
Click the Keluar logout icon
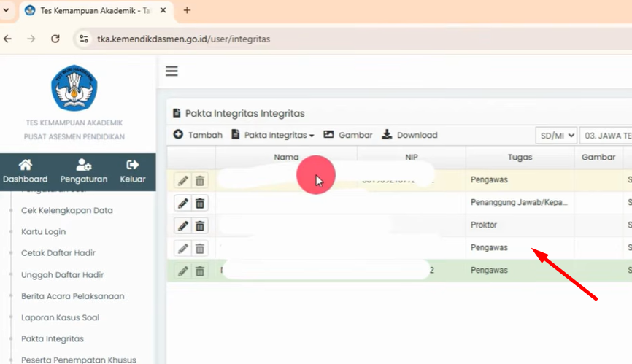[x=133, y=165]
